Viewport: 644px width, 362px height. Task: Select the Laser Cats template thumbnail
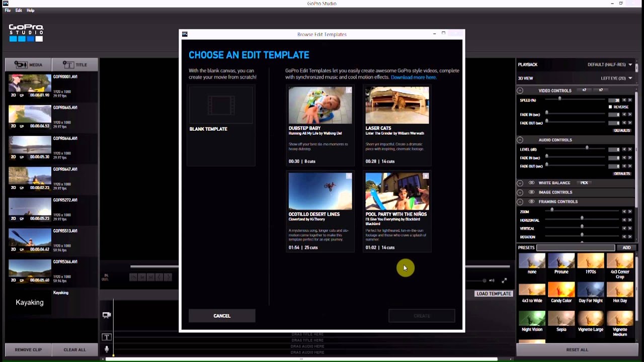tap(397, 105)
